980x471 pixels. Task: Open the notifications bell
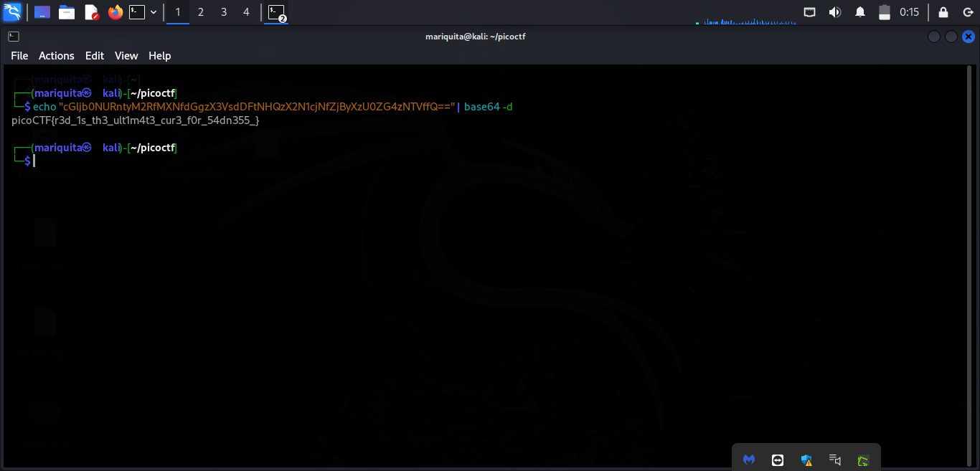[x=860, y=12]
